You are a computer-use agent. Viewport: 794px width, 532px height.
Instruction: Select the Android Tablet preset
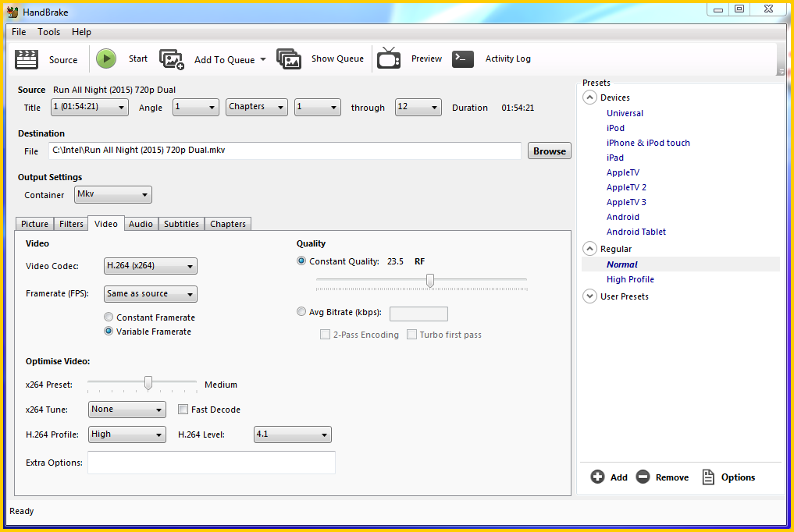tap(636, 232)
